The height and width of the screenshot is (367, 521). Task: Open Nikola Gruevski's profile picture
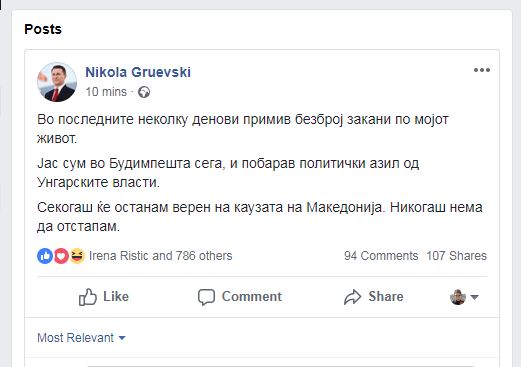[57, 82]
